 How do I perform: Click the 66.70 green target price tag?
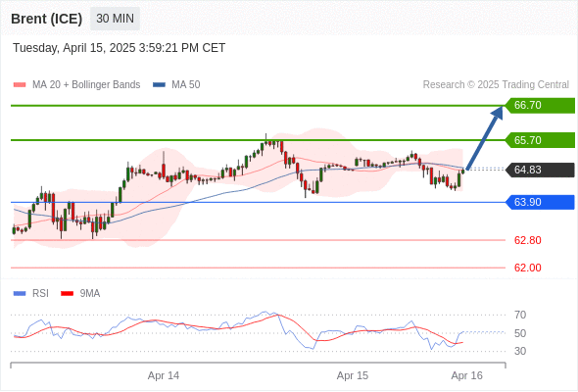(540, 106)
